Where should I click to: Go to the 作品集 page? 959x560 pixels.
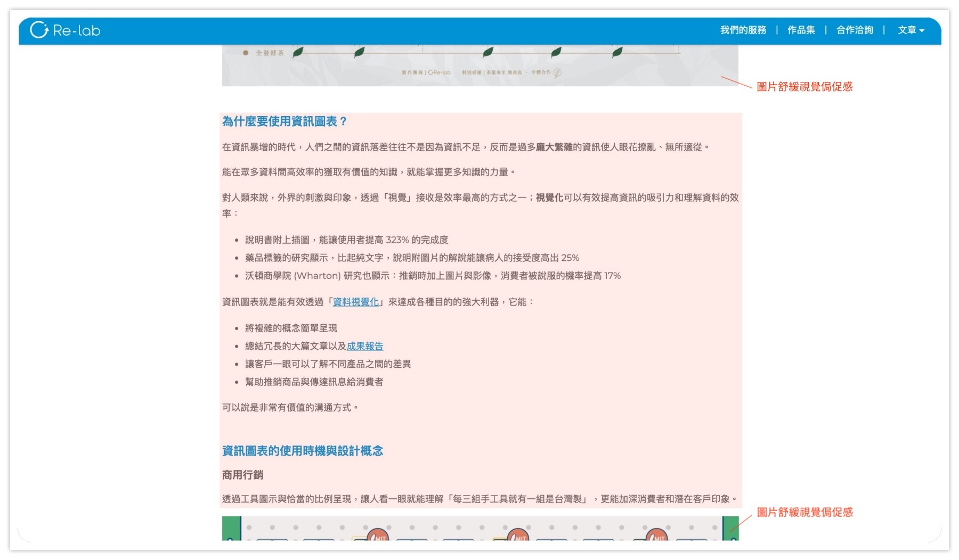801,30
